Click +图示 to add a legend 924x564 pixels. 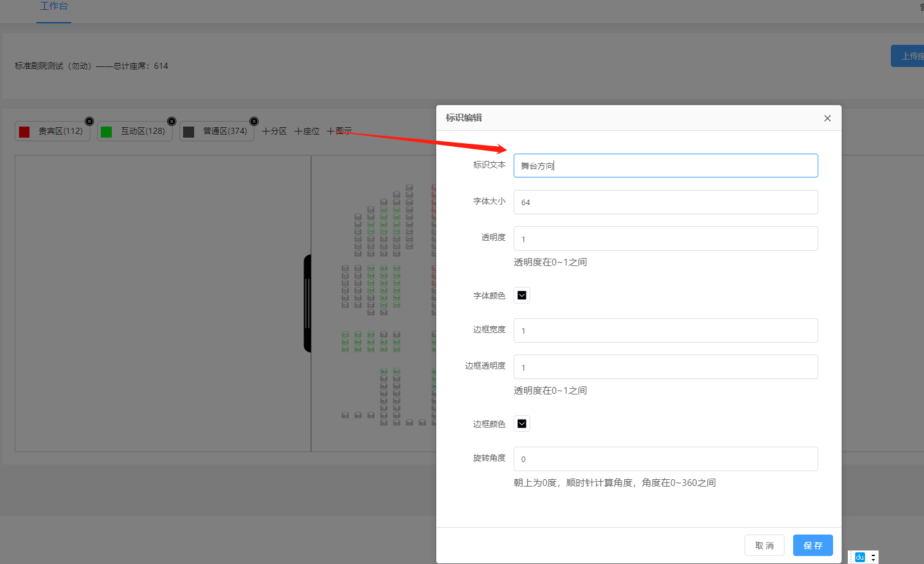(339, 131)
